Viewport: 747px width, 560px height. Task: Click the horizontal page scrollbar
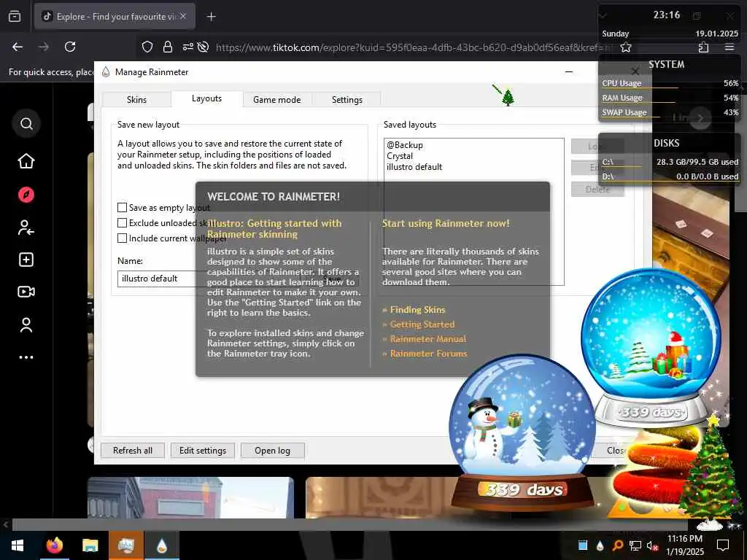point(349,525)
